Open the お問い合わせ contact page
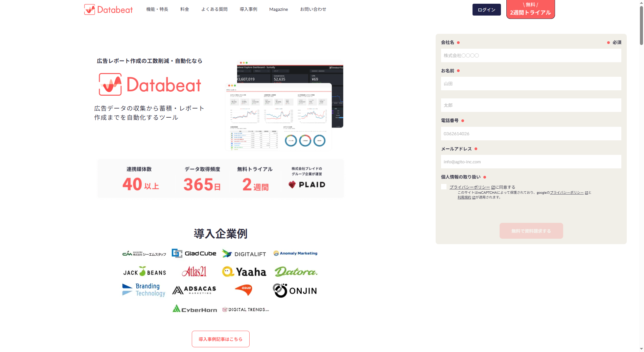The height and width of the screenshot is (352, 644). [313, 9]
